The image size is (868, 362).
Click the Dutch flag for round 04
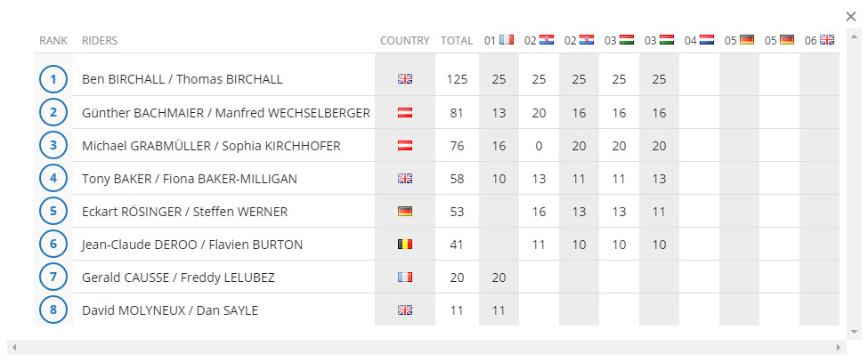(706, 40)
